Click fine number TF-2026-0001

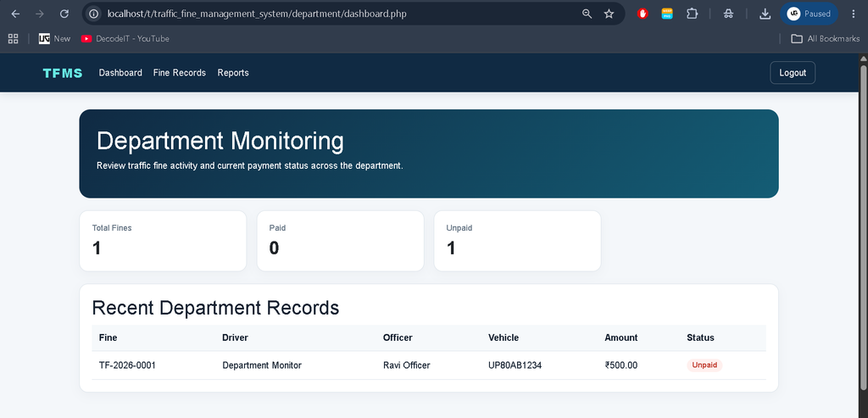pos(127,365)
